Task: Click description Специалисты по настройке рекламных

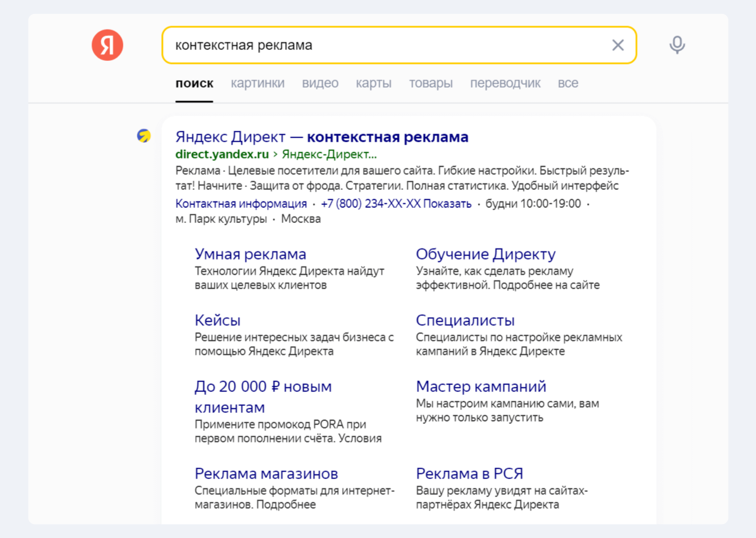Action: [x=519, y=344]
